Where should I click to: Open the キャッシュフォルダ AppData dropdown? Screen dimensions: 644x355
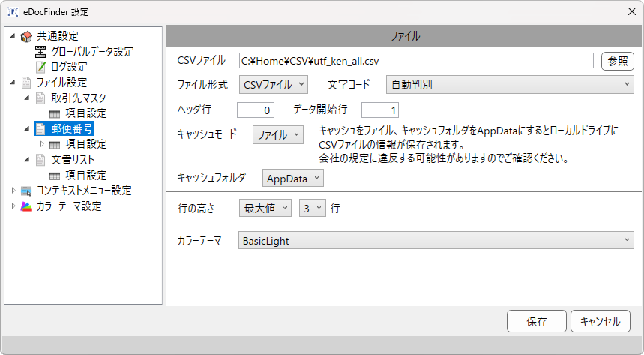pos(293,178)
